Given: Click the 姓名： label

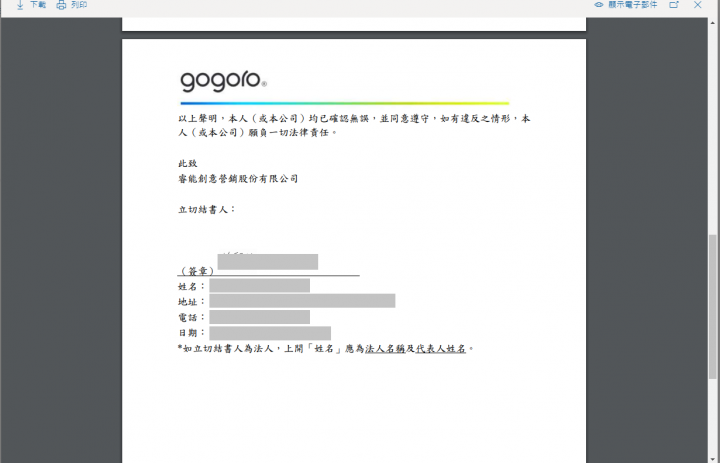Looking at the screenshot, I should 191,287.
